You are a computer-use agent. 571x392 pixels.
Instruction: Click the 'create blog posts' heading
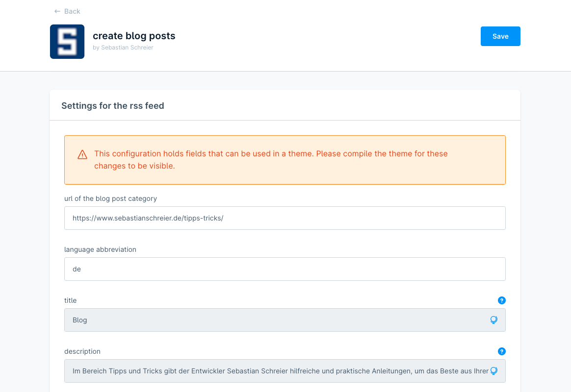click(x=134, y=36)
